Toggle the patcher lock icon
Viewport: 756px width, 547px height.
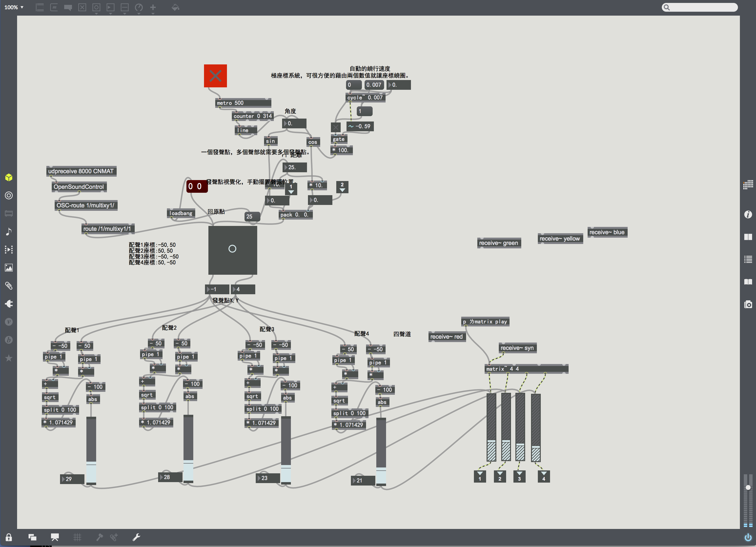click(x=9, y=537)
